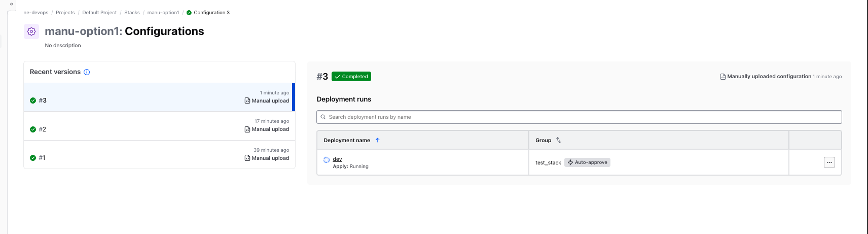Click the green check icon for version #2
The width and height of the screenshot is (868, 234).
click(x=33, y=129)
